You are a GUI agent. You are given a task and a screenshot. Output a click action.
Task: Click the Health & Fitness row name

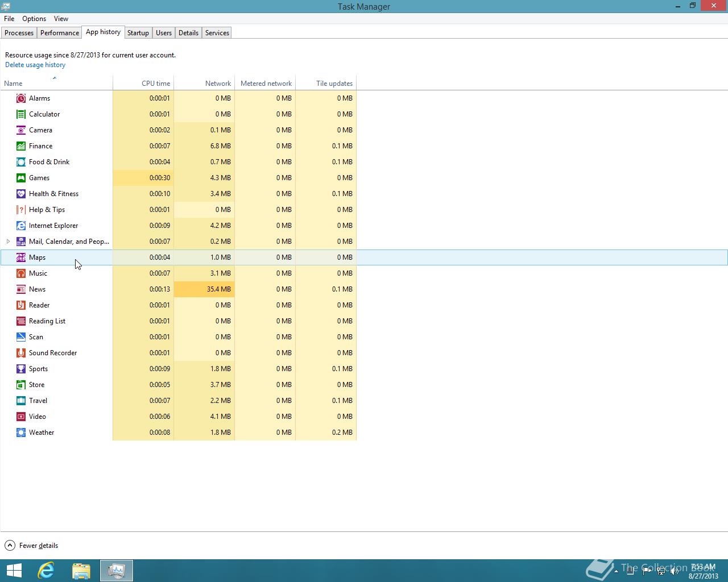point(53,194)
